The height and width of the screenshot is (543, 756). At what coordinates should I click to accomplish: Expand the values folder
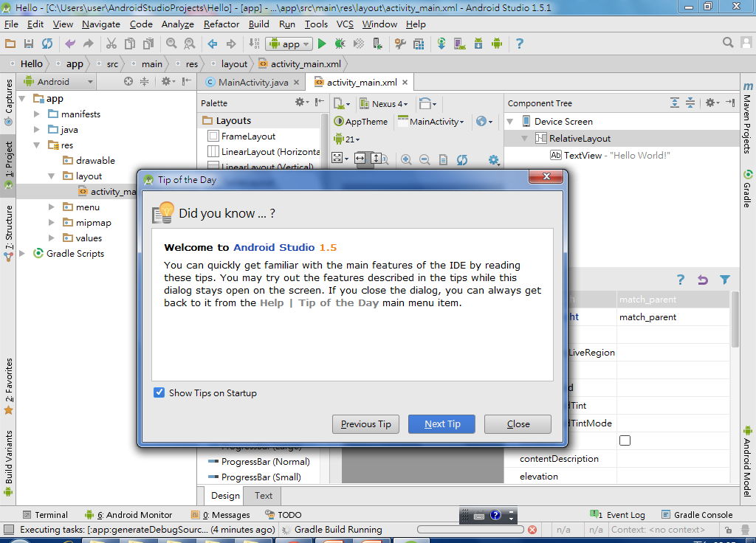pos(52,238)
